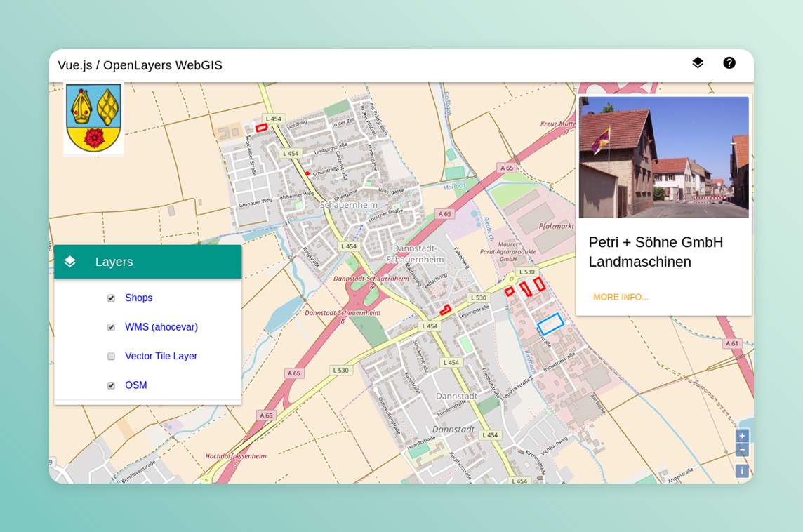Select the blue highlighted shop polygon
The image size is (803, 532).
click(x=550, y=324)
